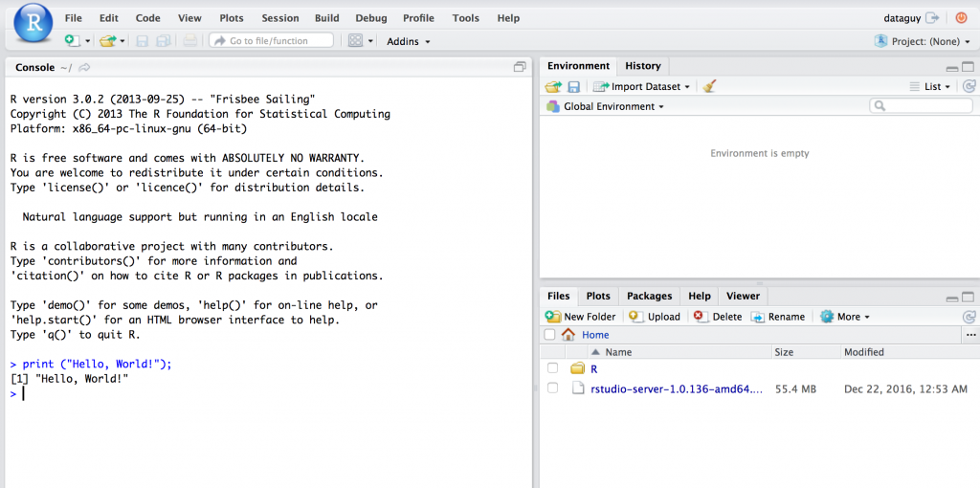
Task: Focus the Go to file/function field
Action: (x=271, y=40)
